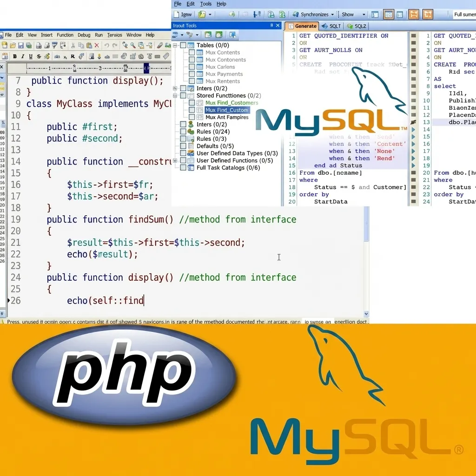Click the Italic formatting icon

pyautogui.click(x=23, y=56)
